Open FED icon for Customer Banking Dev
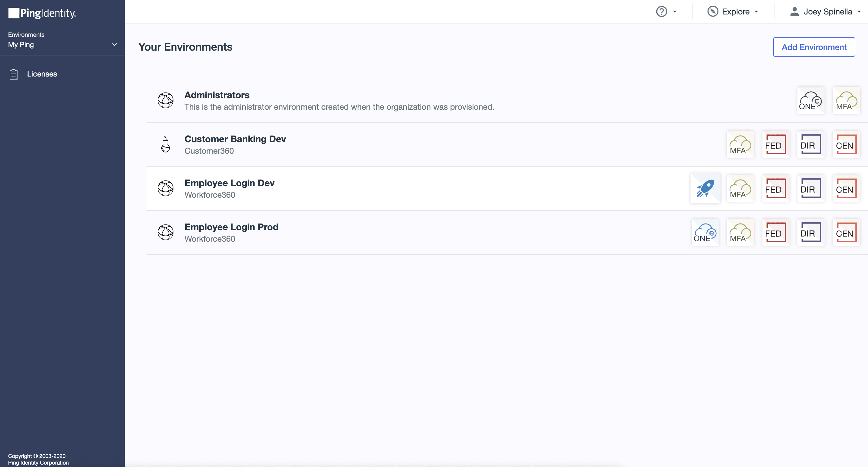 pyautogui.click(x=775, y=144)
